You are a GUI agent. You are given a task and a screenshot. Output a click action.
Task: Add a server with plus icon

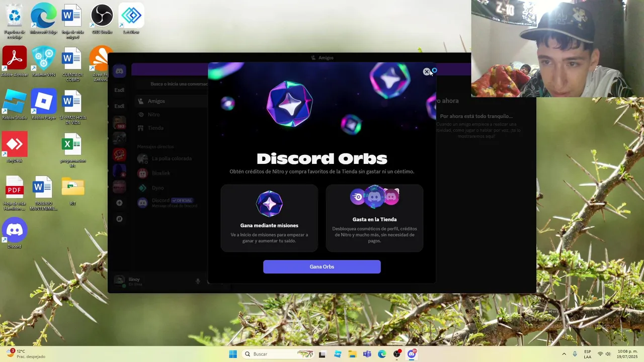point(119,203)
